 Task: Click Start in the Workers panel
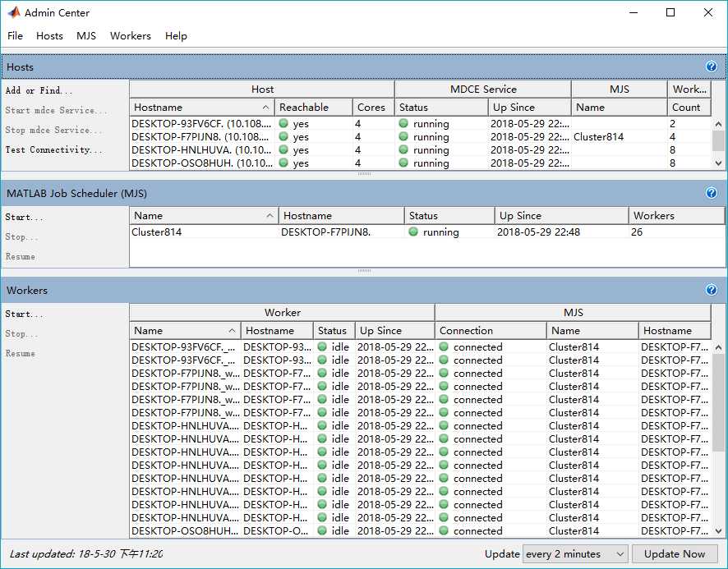24,314
